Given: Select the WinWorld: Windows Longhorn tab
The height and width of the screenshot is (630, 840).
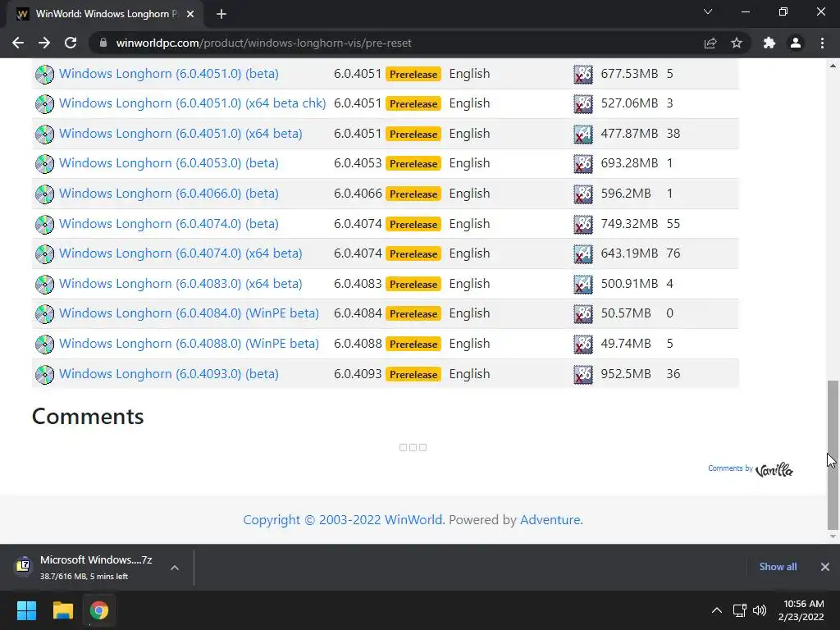Looking at the screenshot, I should click(106, 14).
